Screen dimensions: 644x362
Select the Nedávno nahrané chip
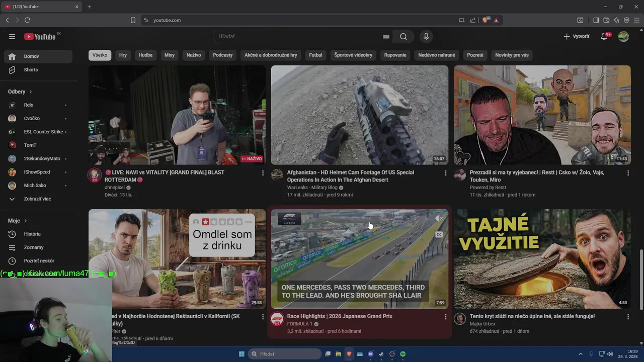click(x=437, y=55)
